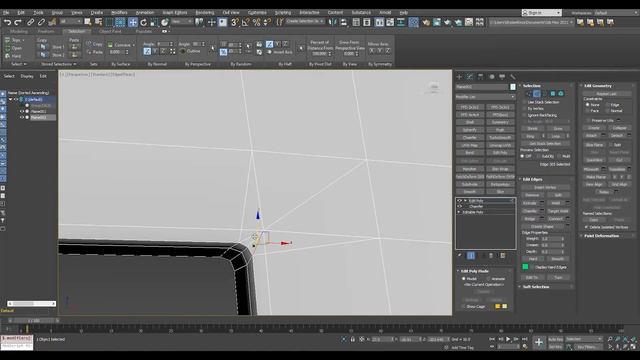Viewport: 640px width, 360px height.
Task: Open the Display tab in command panel
Action: click(x=502, y=77)
